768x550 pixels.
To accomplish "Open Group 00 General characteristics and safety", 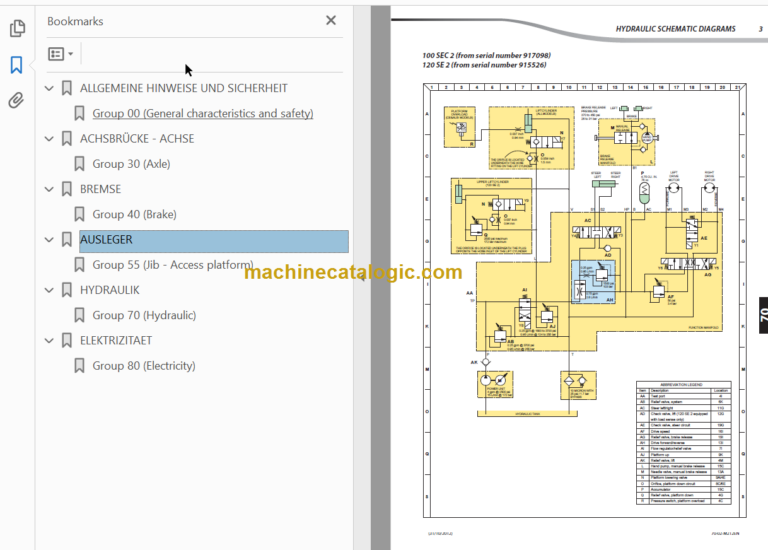I will tap(203, 114).
